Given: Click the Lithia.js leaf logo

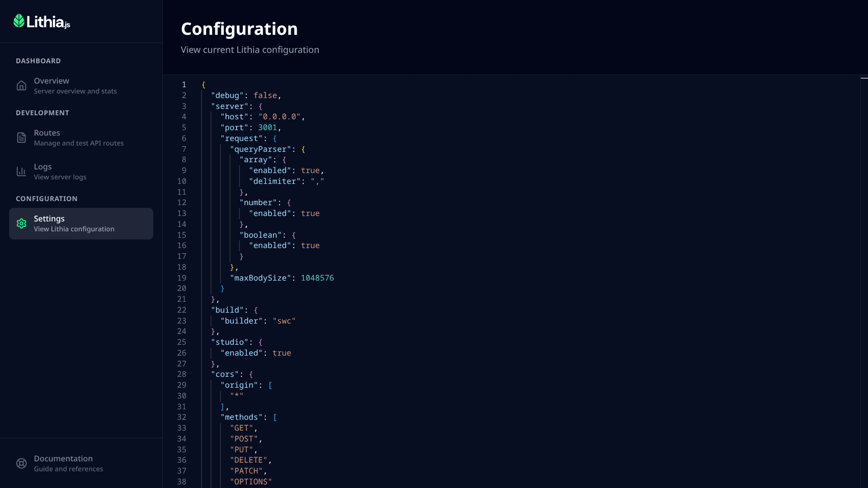Looking at the screenshot, I should (19, 21).
